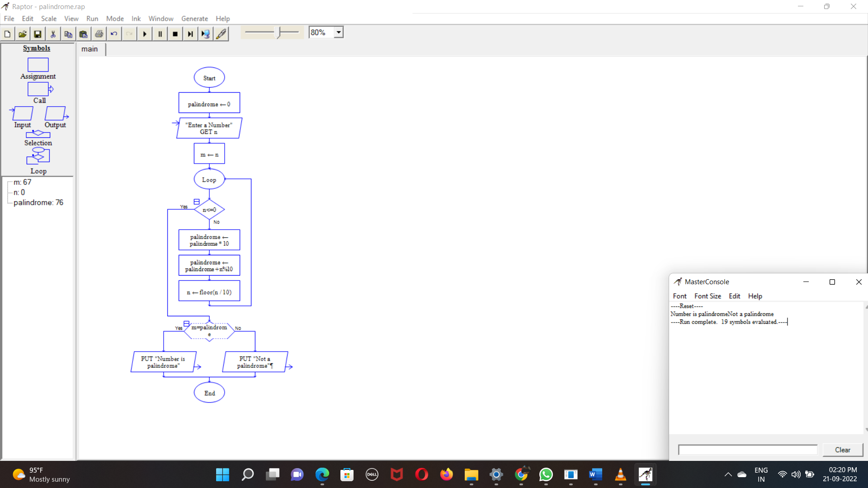Viewport: 868px width, 488px height.
Task: Click the Execute to completion play button
Action: 145,34
